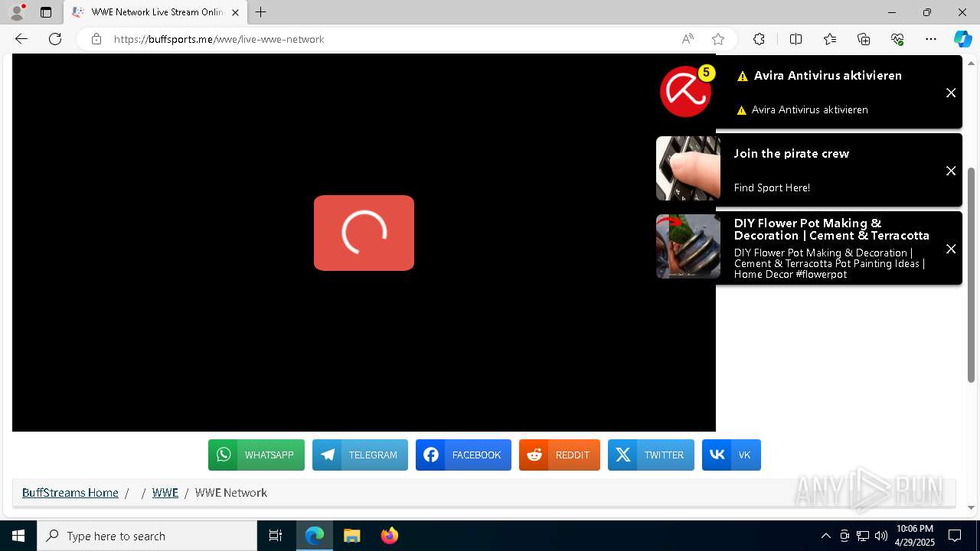
Task: Click scrollbar up arrow
Action: 972,63
